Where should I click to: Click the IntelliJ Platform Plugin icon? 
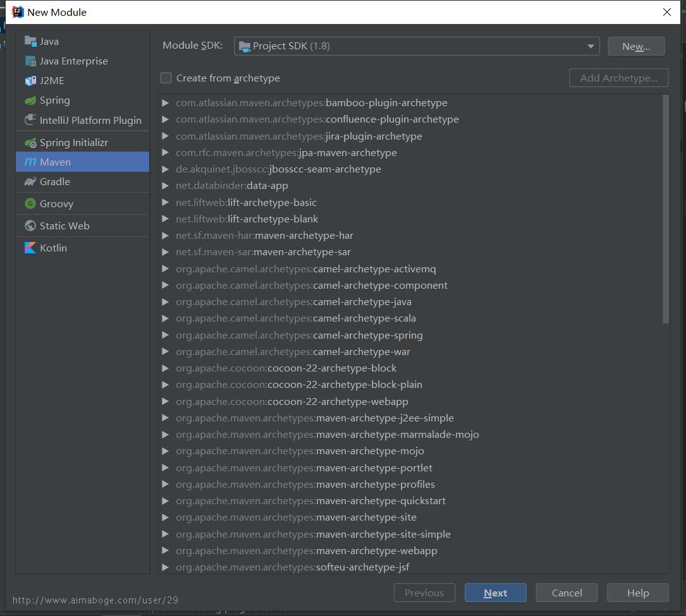coord(30,120)
